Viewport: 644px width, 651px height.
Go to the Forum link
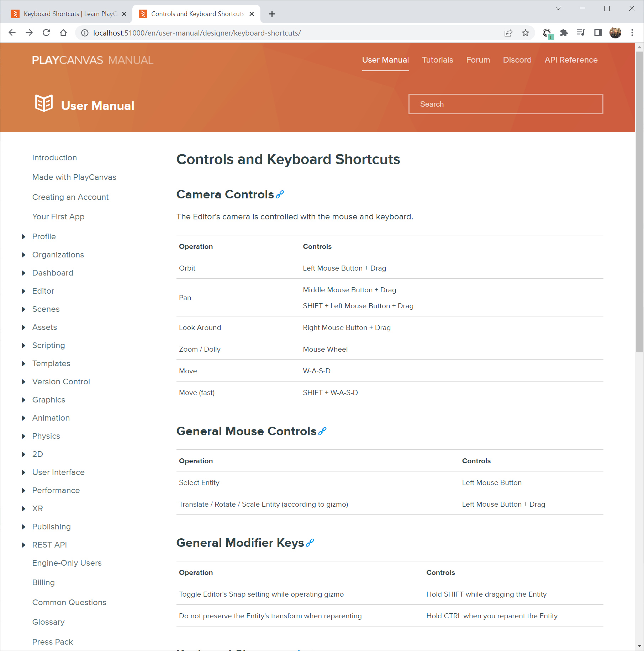pyautogui.click(x=478, y=60)
